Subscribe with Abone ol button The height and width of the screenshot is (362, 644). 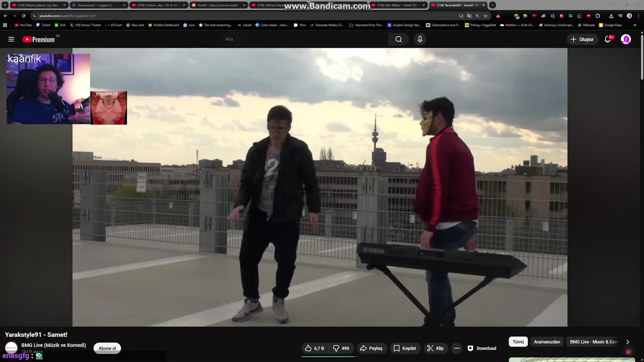[x=107, y=348]
